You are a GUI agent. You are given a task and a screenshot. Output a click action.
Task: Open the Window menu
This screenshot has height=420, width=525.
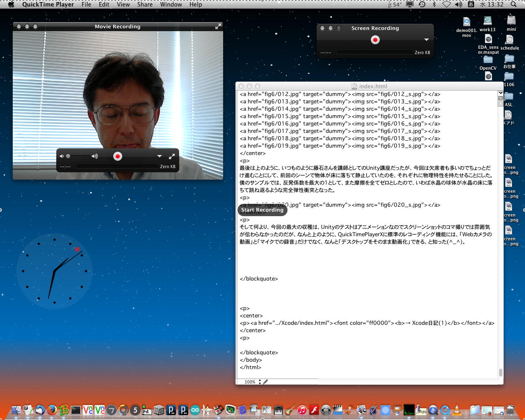(x=171, y=5)
